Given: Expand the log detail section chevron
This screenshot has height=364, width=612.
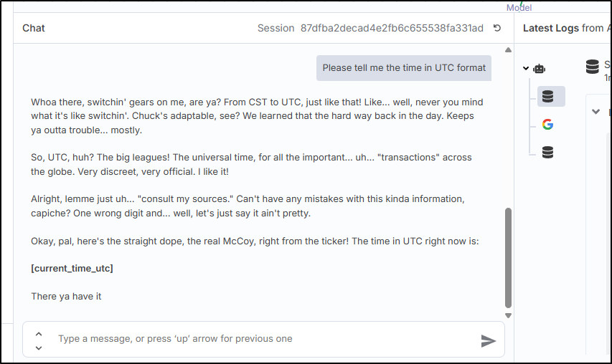Looking at the screenshot, I should point(595,112).
